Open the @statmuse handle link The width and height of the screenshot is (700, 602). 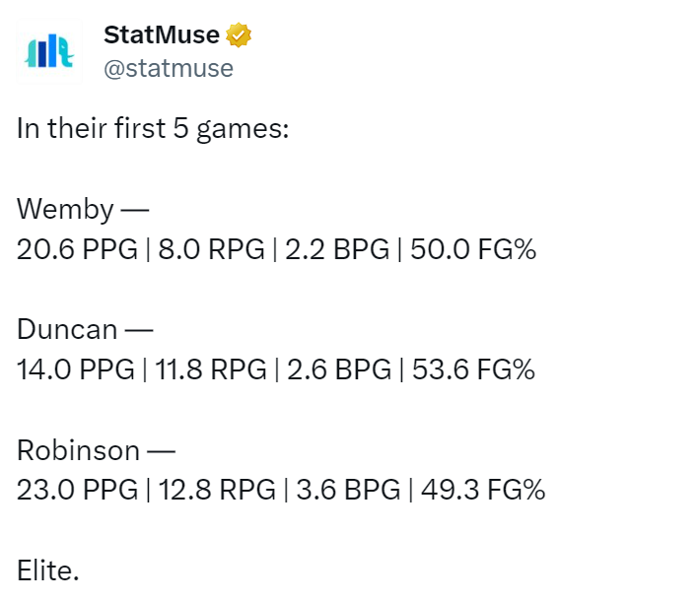(x=168, y=68)
